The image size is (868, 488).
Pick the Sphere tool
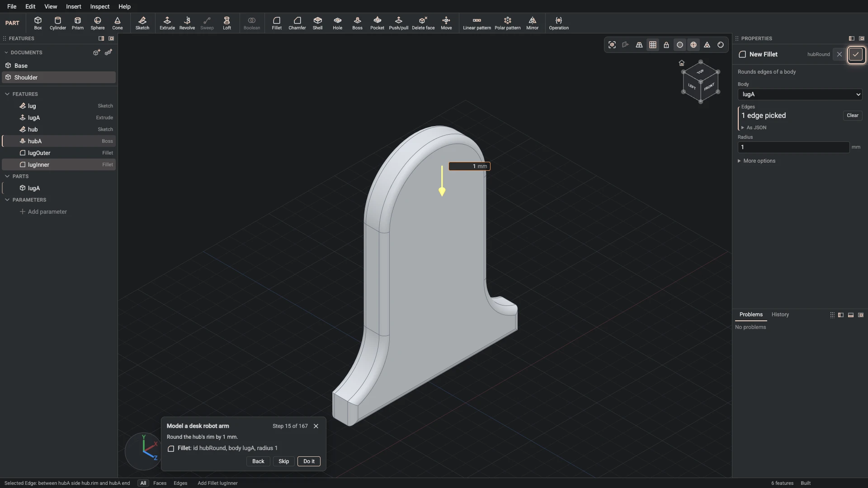pos(98,23)
